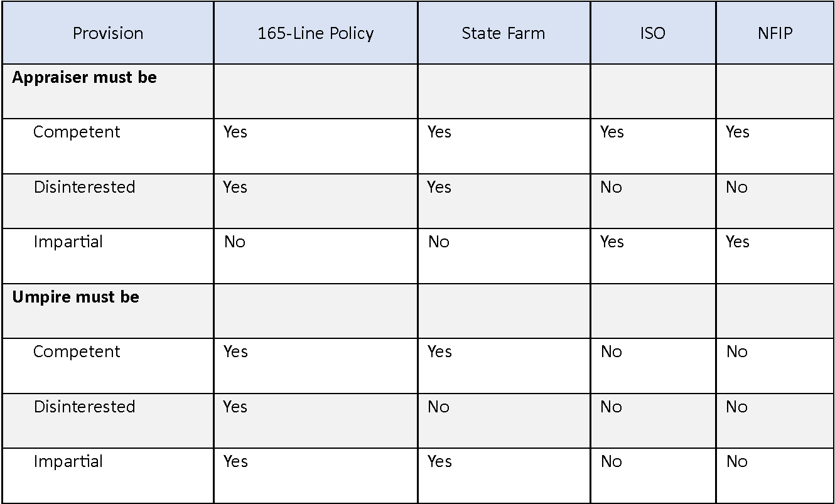This screenshot has width=835, height=504.
Task: Click NFIP 'Yes' for appraiser Competent
Action: (x=737, y=132)
